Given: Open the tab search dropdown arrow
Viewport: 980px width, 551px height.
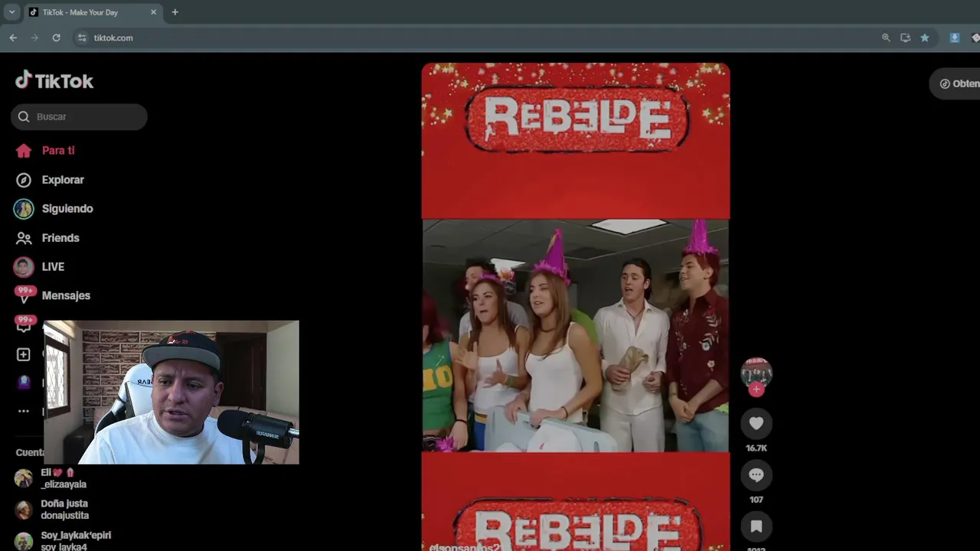Looking at the screenshot, I should (x=11, y=12).
